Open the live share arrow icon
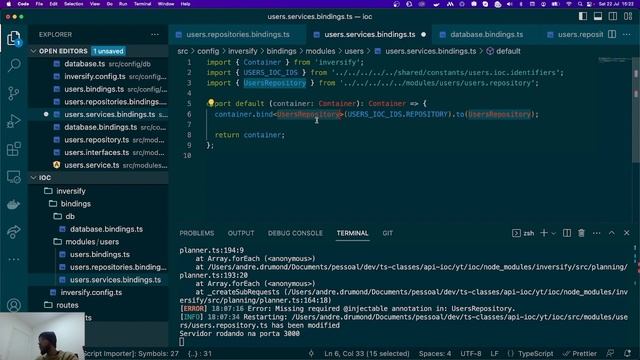640x360 pixels. 14,232
